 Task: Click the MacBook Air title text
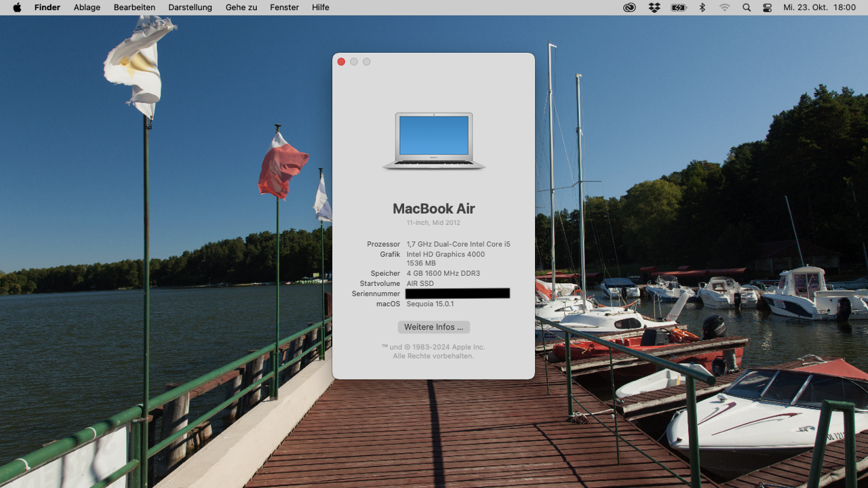click(x=434, y=209)
